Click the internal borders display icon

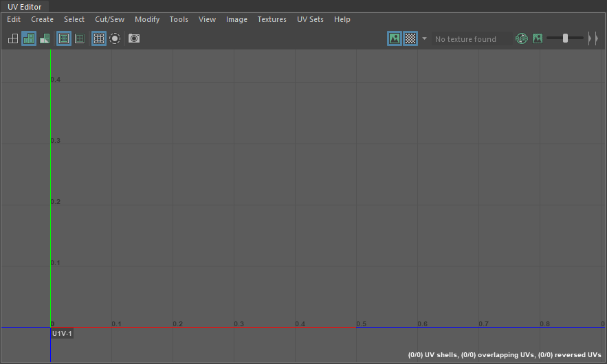[80, 39]
